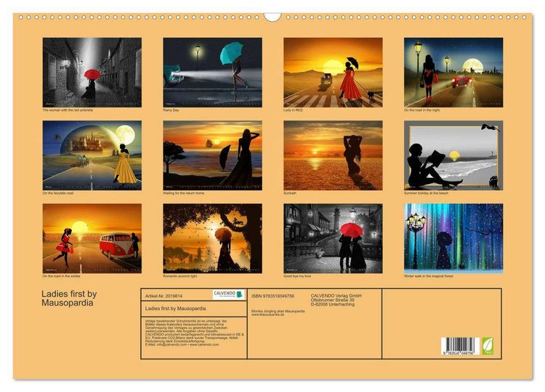Click the info@calvendo.com email line

(182, 345)
